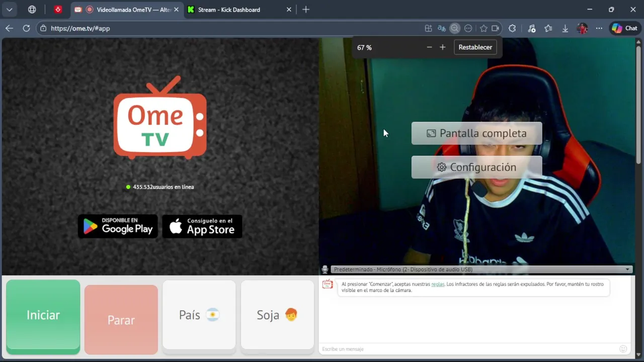Go back to previous page
This screenshot has width=644, height=362.
[x=9, y=28]
